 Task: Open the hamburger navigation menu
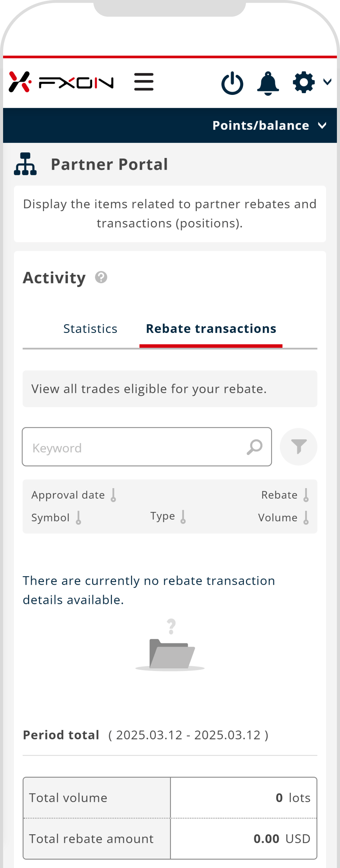click(x=144, y=82)
